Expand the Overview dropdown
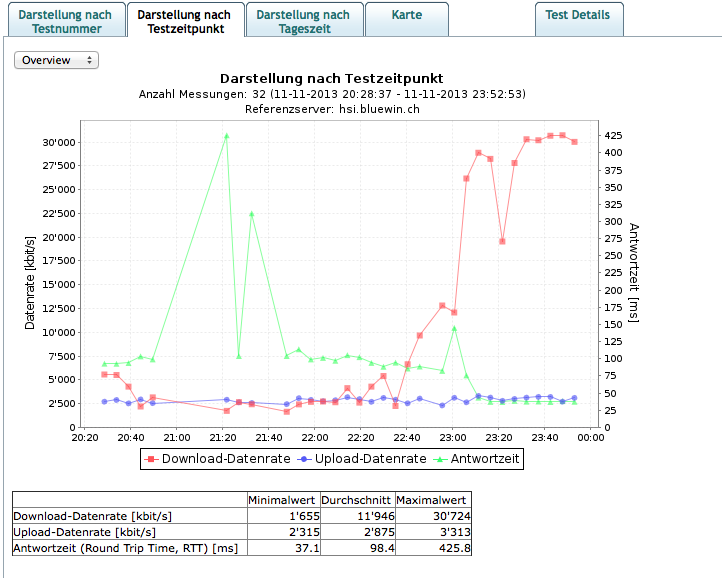Screen dimensions: 722x578 pyautogui.click(x=57, y=60)
